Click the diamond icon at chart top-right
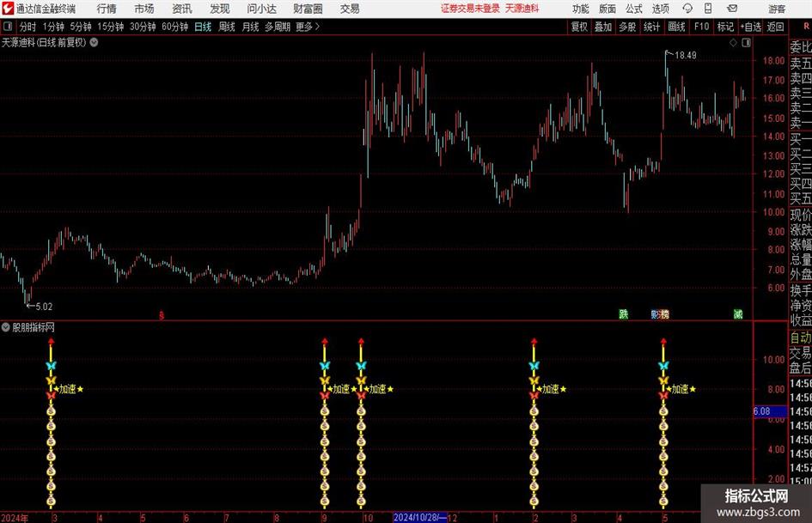The height and width of the screenshot is (523, 812). [733, 43]
